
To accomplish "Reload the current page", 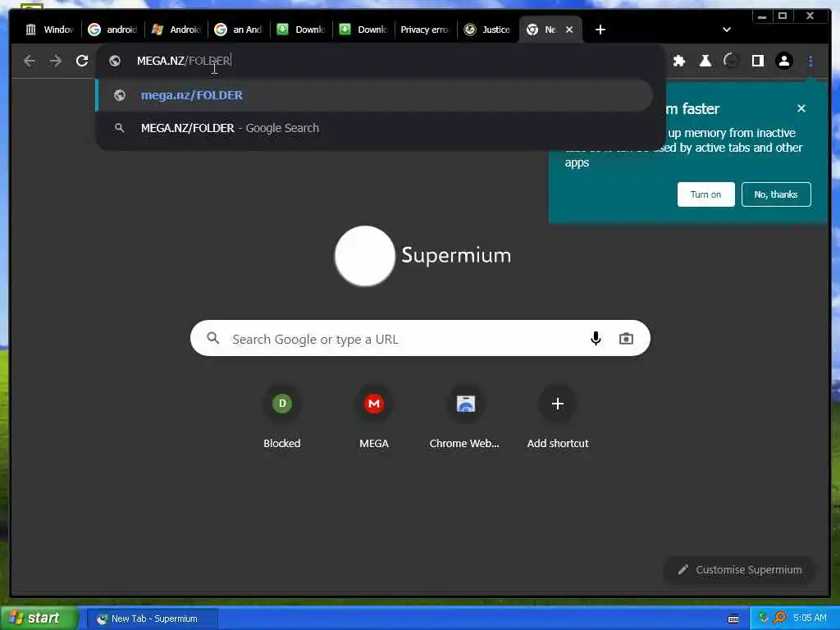I will 82,61.
